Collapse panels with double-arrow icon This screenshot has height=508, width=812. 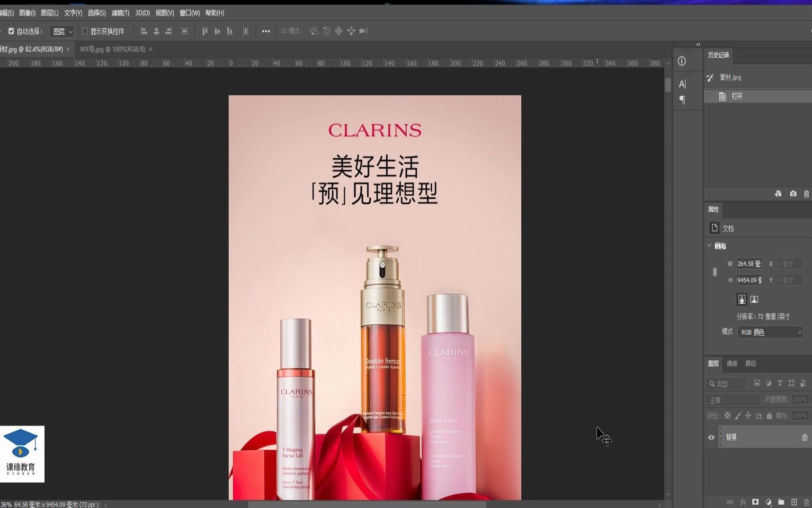[x=698, y=45]
